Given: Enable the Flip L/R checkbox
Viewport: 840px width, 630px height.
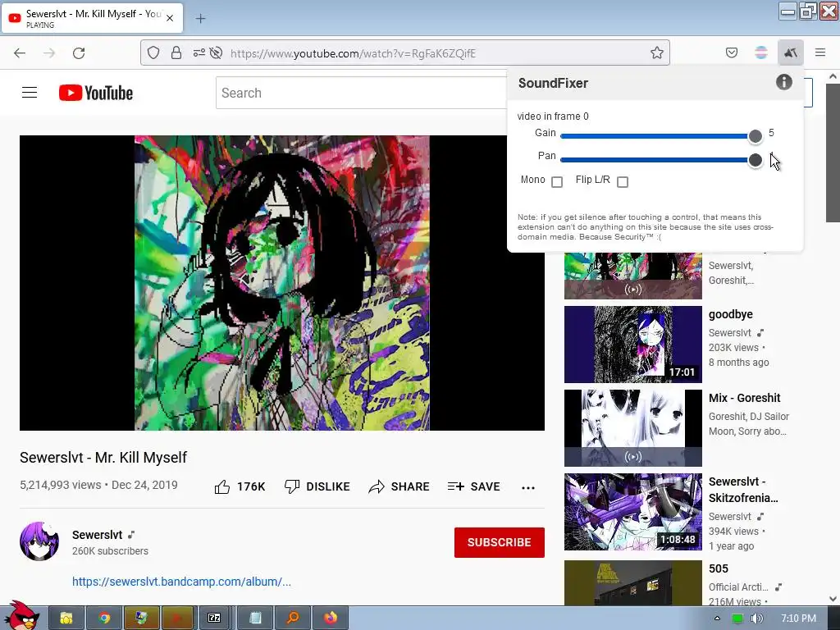Looking at the screenshot, I should point(623,182).
